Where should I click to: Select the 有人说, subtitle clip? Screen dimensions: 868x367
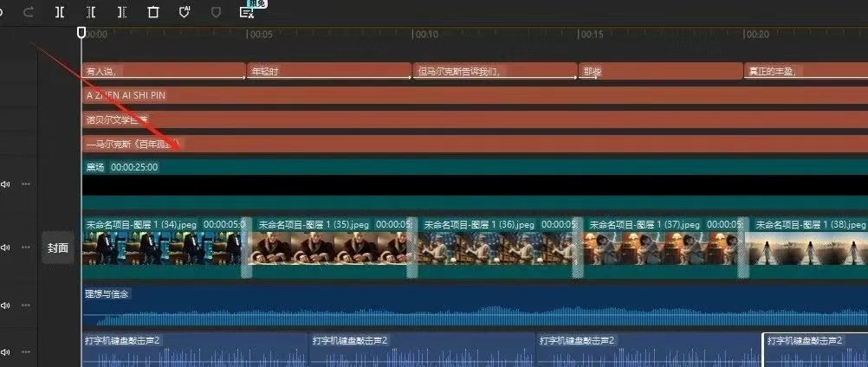click(163, 71)
